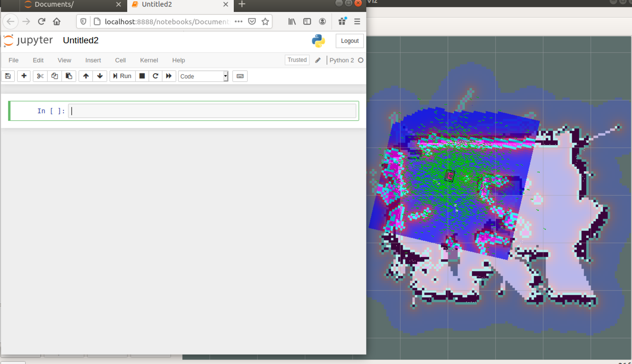Save the notebook with floppy icon
The image size is (632, 364).
pos(8,76)
